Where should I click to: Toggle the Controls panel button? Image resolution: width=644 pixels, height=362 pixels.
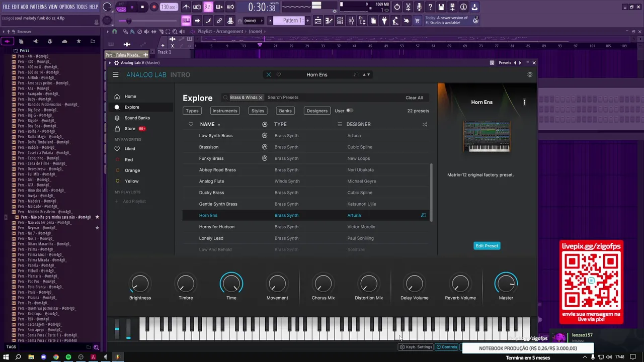coord(447,347)
